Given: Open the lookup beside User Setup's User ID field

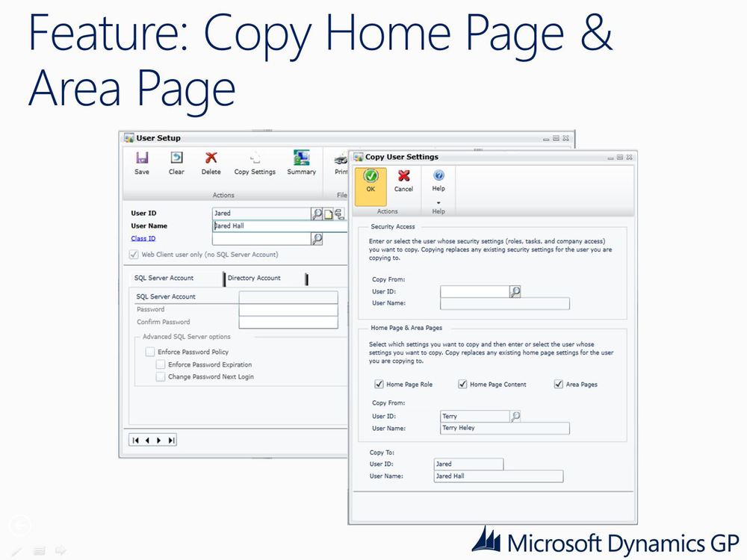Looking at the screenshot, I should coord(317,214).
